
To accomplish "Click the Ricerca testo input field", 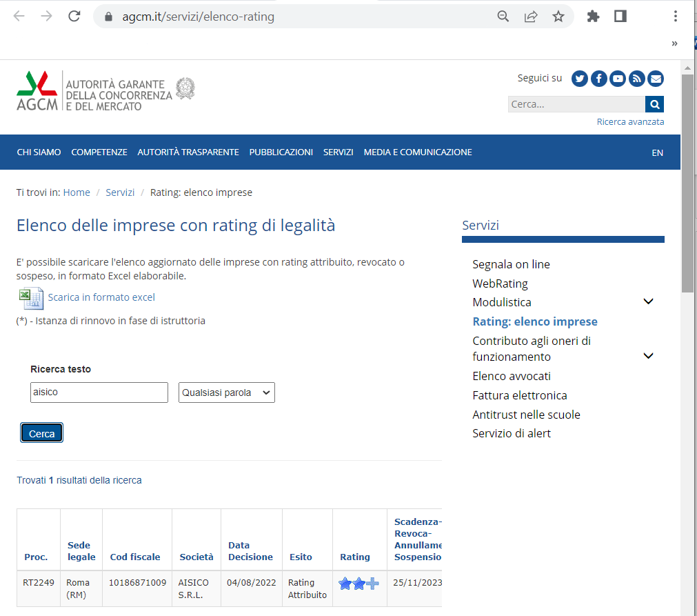I will 99,393.
